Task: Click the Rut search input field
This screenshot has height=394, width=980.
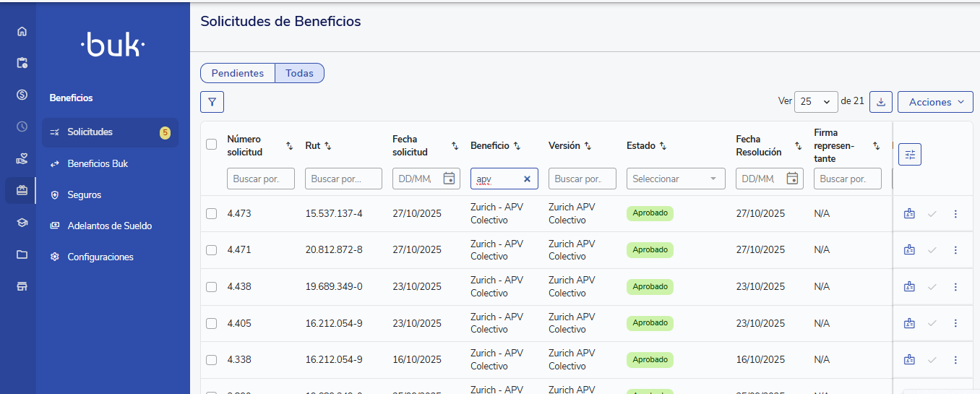Action: (x=343, y=179)
